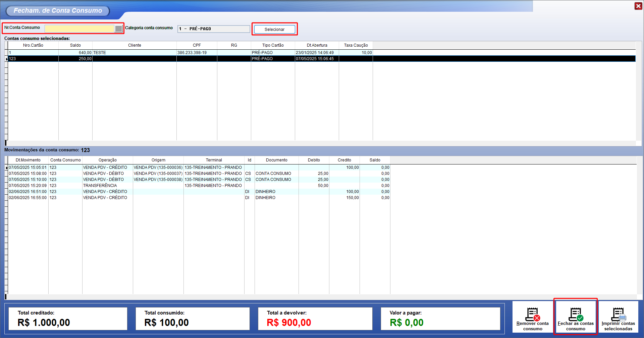Sort by the Saldo column header in top grid

point(75,45)
